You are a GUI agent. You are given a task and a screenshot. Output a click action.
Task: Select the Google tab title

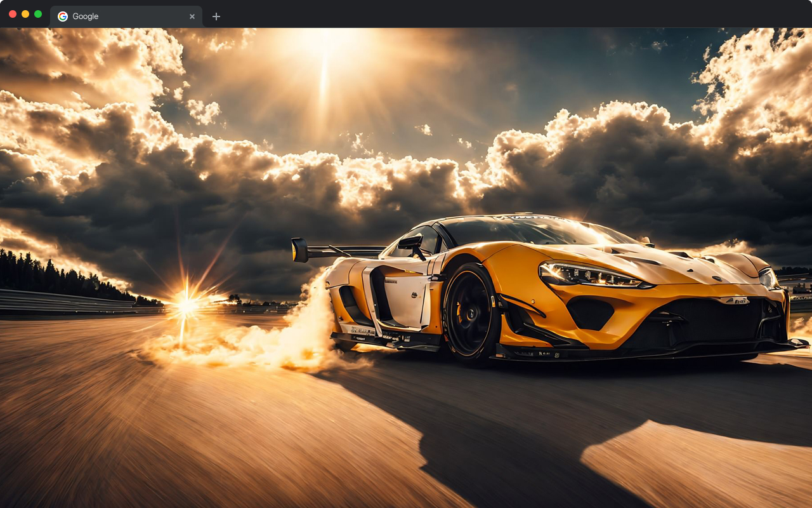pyautogui.click(x=86, y=17)
